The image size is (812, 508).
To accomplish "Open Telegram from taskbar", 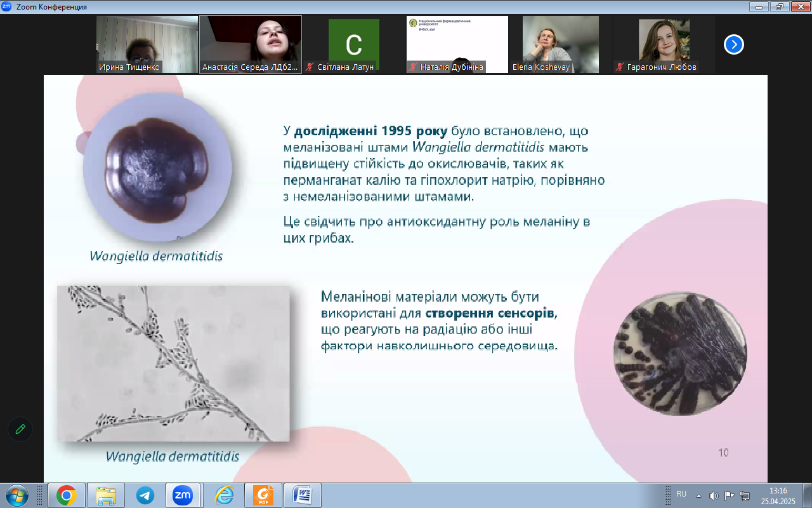I will [145, 495].
